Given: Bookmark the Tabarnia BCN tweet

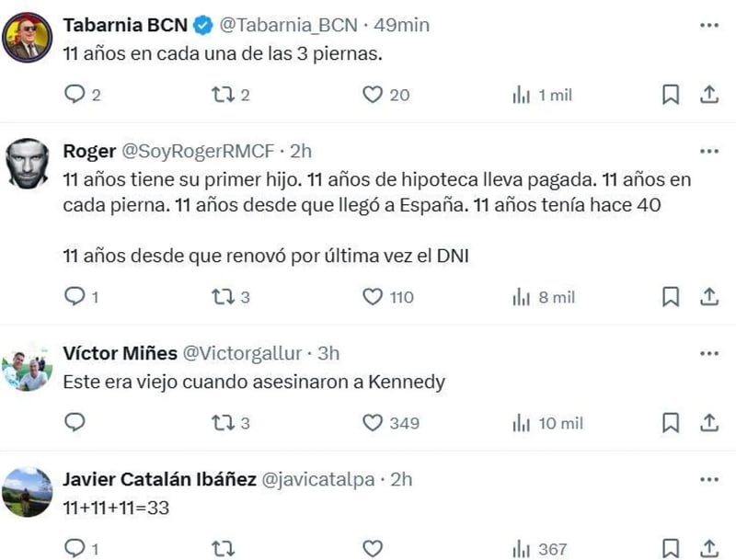Looking at the screenshot, I should [671, 94].
